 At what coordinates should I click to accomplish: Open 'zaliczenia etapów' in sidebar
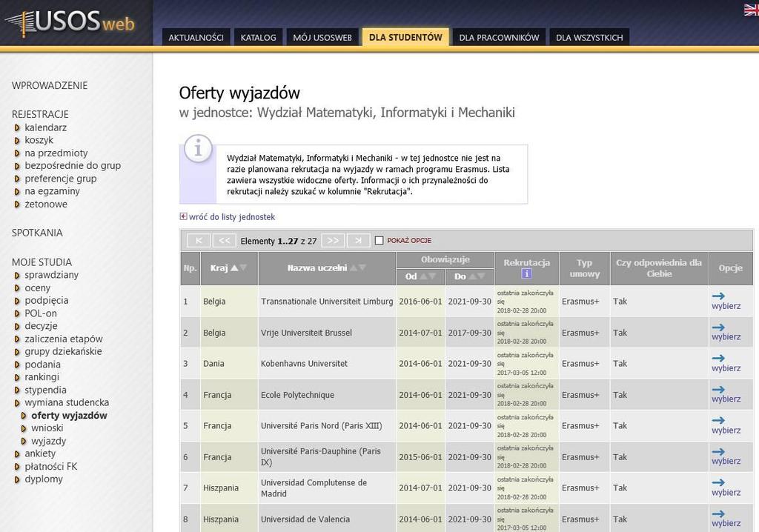[64, 339]
